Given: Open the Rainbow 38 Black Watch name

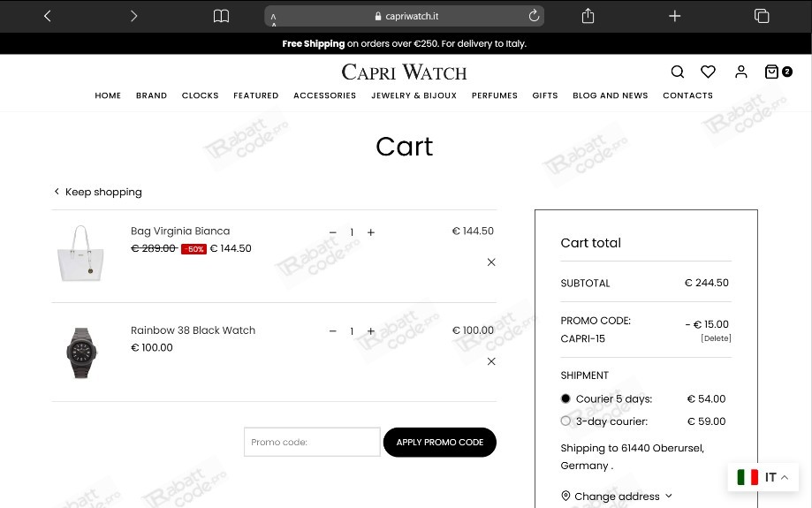Looking at the screenshot, I should pyautogui.click(x=193, y=330).
